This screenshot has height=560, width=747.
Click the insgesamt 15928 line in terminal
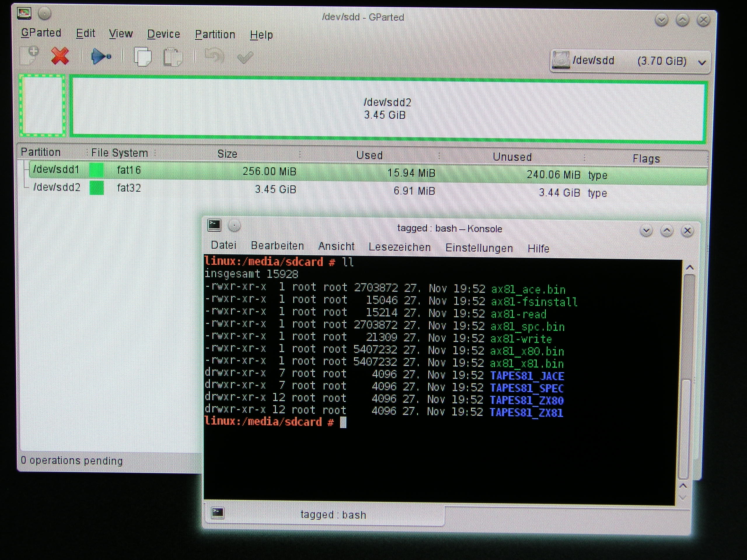click(251, 274)
